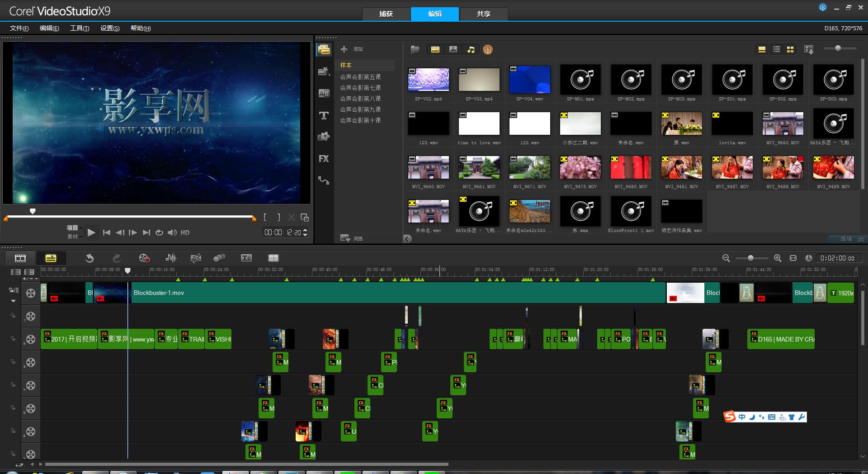Open the FX Filter library icon
Screen dimensions: 868x474
(x=324, y=159)
